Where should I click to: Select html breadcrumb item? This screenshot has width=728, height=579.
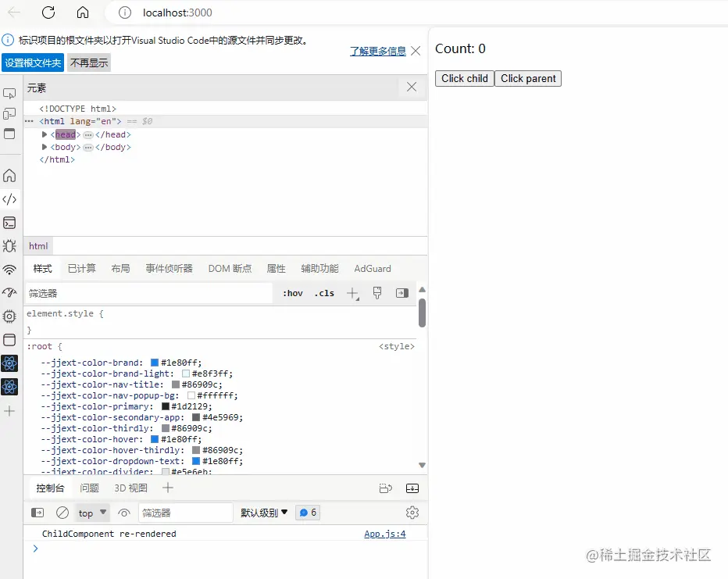click(x=38, y=246)
